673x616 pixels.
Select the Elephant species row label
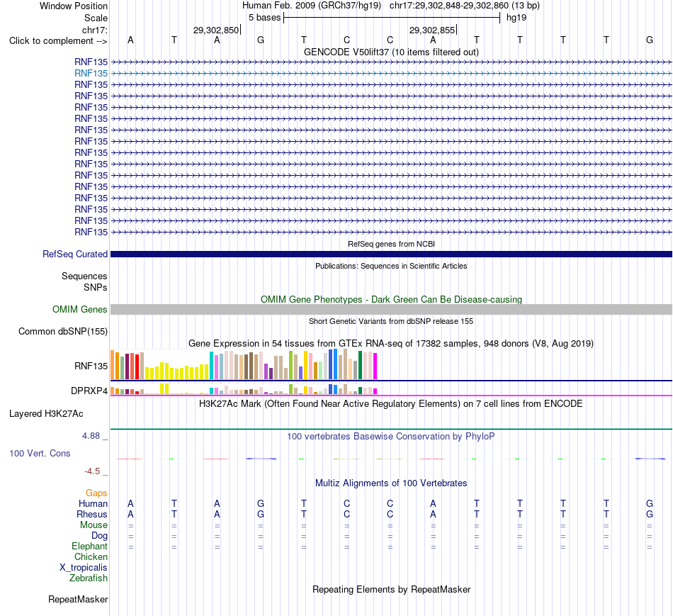[89, 546]
